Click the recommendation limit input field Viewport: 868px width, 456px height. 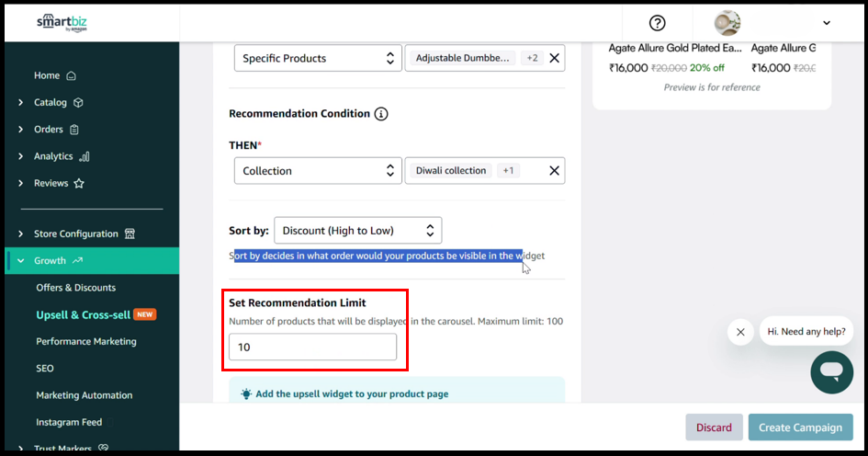click(x=312, y=348)
